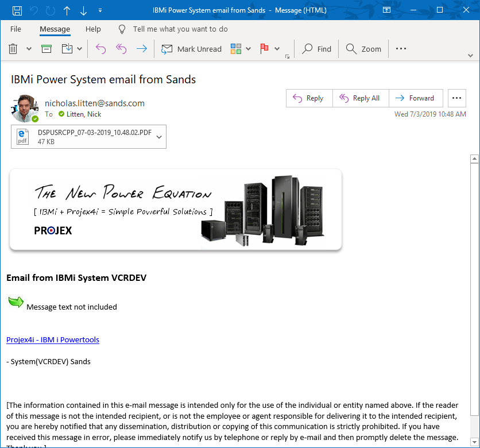Click the scrollbar up arrow
This screenshot has height=448, width=480.
coord(474,159)
